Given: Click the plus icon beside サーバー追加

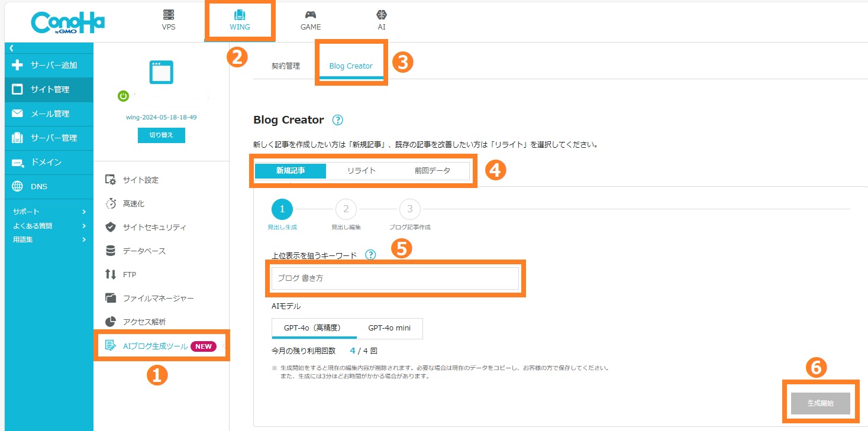Looking at the screenshot, I should click(x=17, y=65).
